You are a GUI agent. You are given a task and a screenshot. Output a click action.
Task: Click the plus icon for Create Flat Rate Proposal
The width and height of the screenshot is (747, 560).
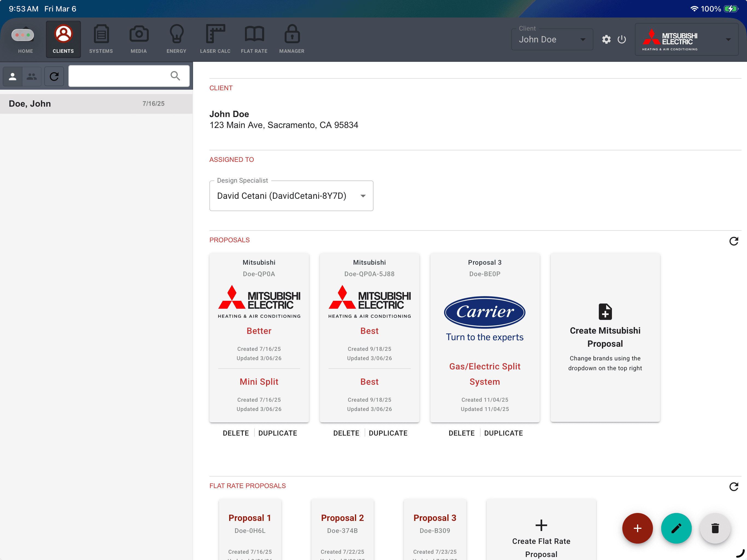[541, 525]
